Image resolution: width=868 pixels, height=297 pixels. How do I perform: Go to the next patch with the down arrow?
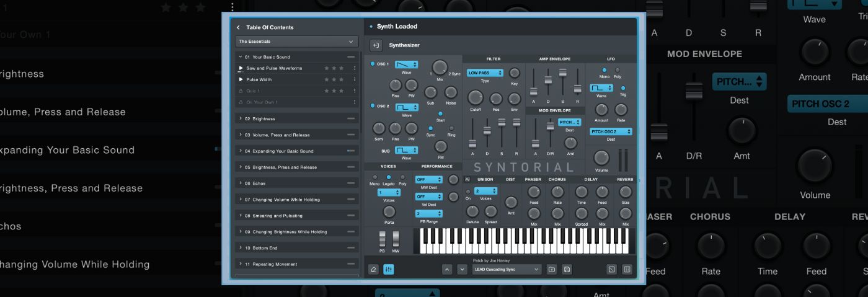point(463,269)
